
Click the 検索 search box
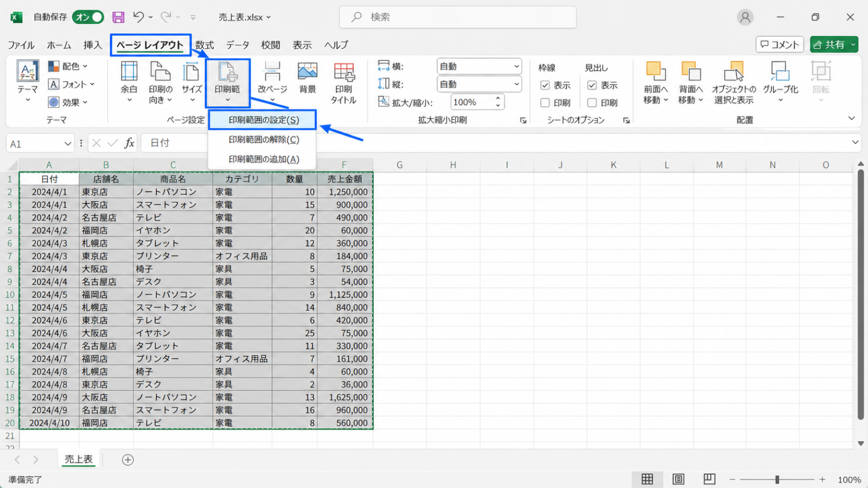458,17
